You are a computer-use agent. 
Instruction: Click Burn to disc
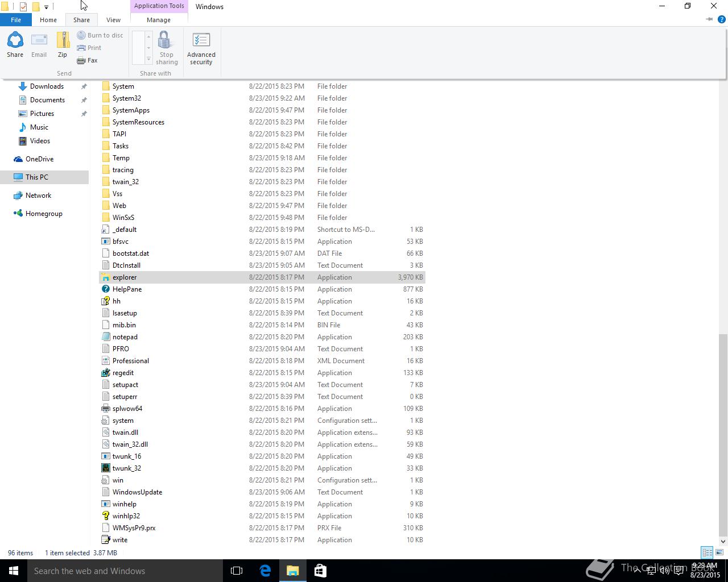point(100,35)
